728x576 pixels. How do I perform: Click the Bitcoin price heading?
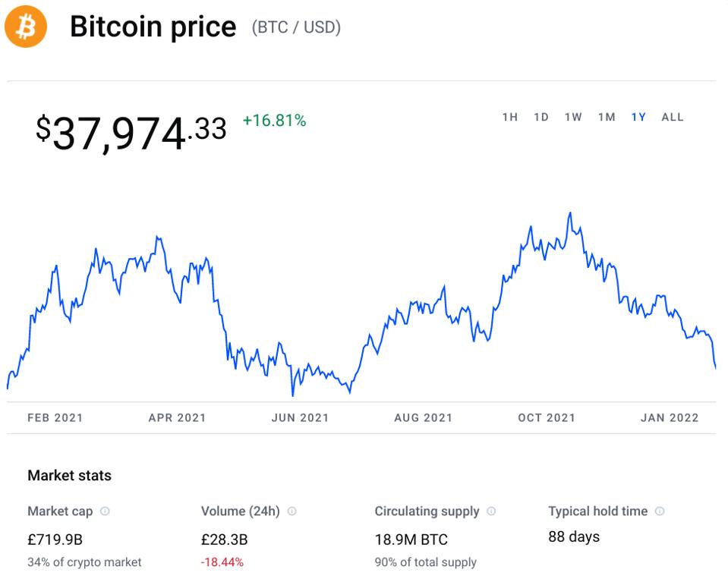click(x=153, y=27)
